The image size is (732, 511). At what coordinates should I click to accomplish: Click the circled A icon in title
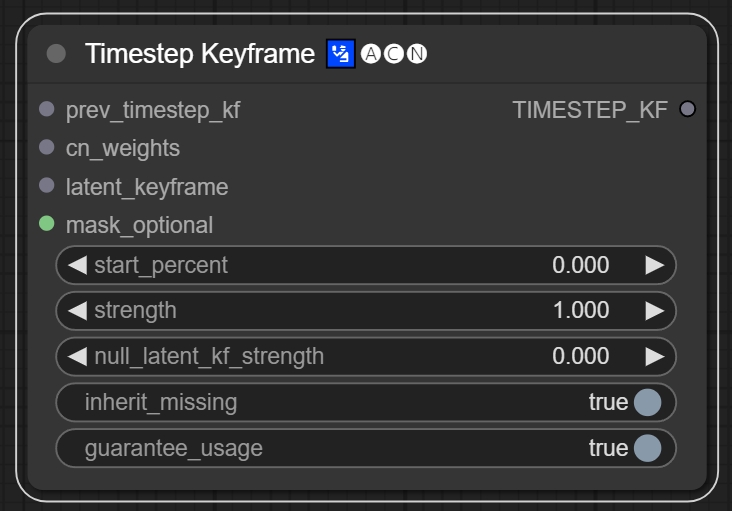(371, 54)
